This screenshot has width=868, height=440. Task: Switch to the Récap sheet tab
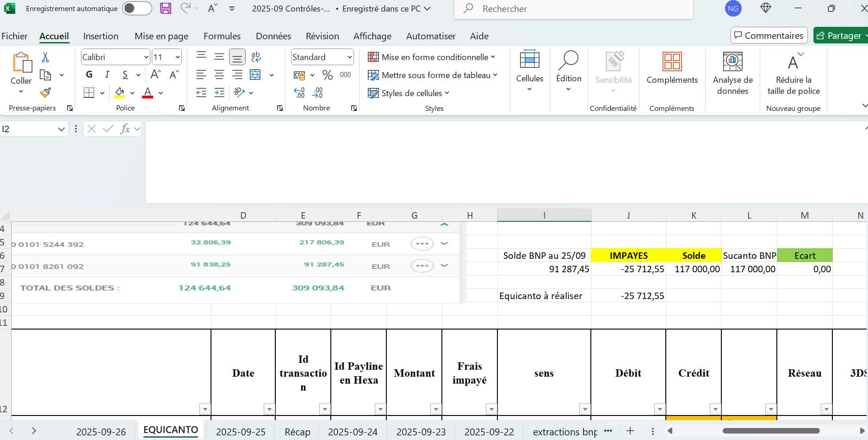tap(297, 432)
